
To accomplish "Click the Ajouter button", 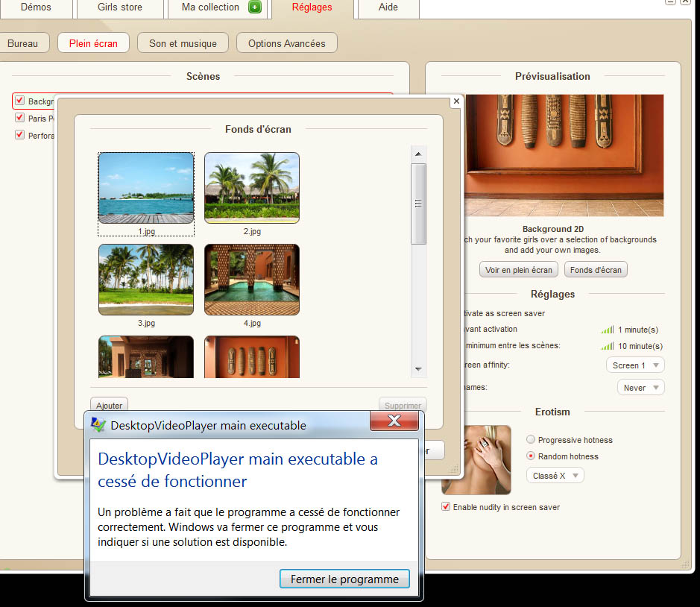I will (x=109, y=405).
